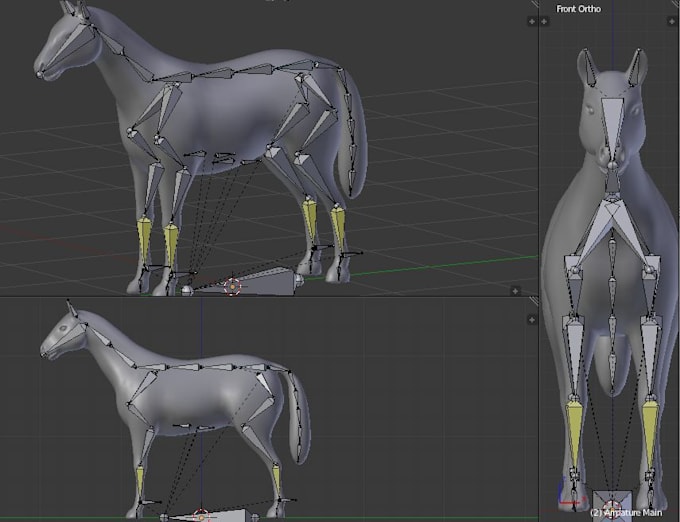680x522 pixels.
Task: Open properties plus in perspective viewport top-right
Action: pos(532,21)
